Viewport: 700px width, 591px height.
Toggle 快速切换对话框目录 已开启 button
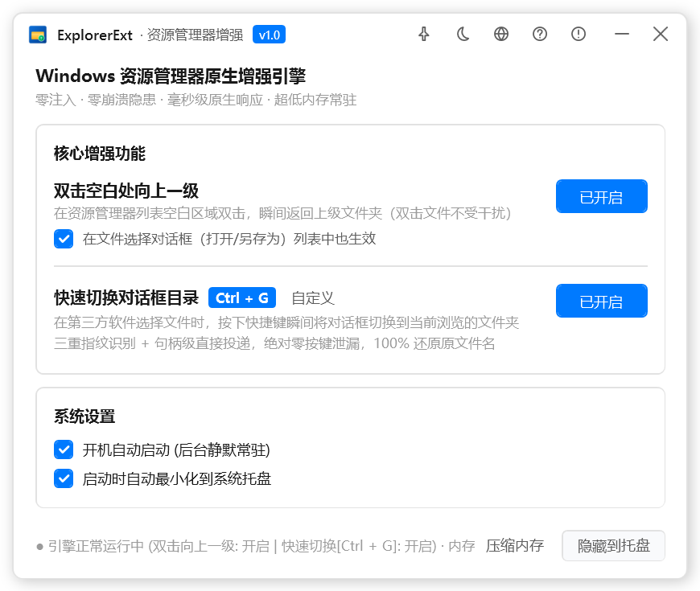tap(601, 301)
